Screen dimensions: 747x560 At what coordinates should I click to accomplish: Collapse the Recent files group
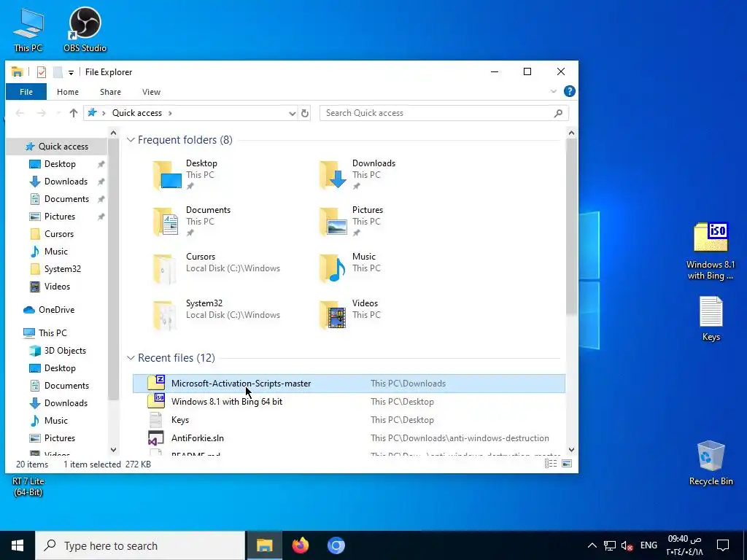[x=131, y=358]
